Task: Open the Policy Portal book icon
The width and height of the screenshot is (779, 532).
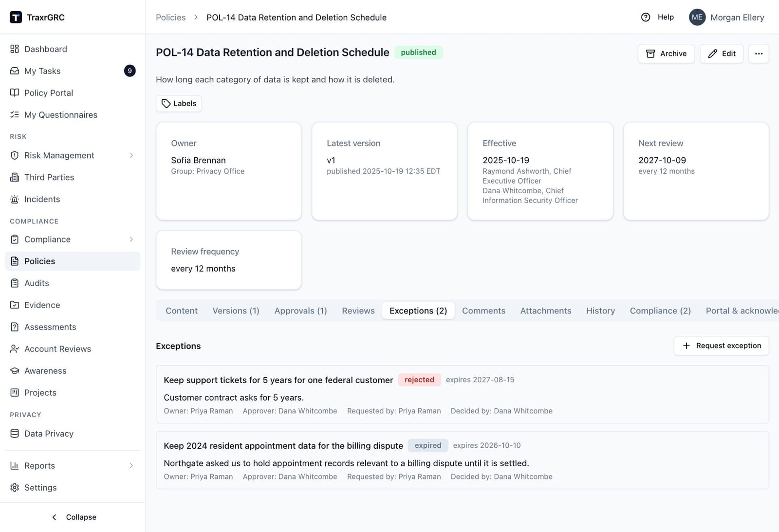Action: 15,92
